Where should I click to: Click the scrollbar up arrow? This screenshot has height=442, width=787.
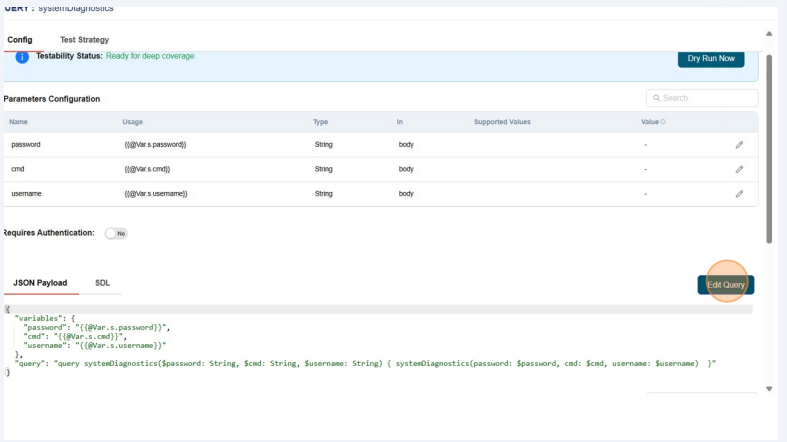coord(769,35)
